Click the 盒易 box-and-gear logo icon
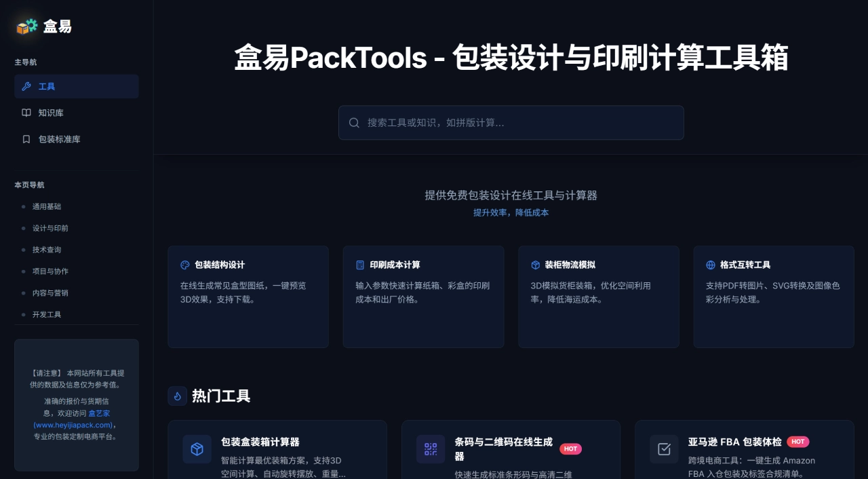Image resolution: width=868 pixels, height=479 pixels. click(x=27, y=26)
